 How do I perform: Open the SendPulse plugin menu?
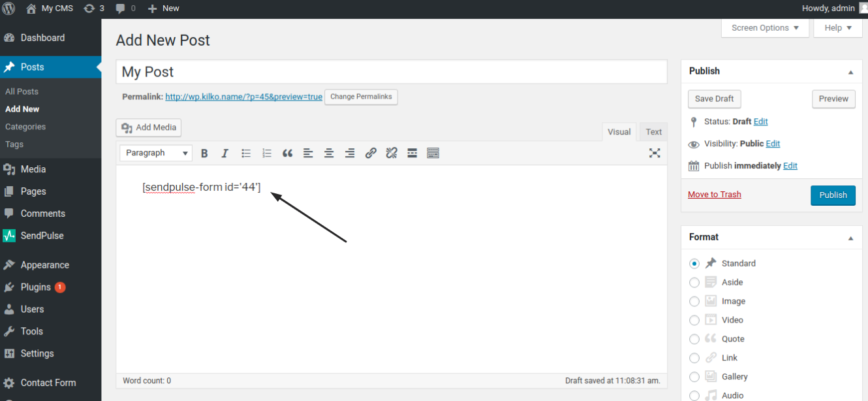(50, 236)
